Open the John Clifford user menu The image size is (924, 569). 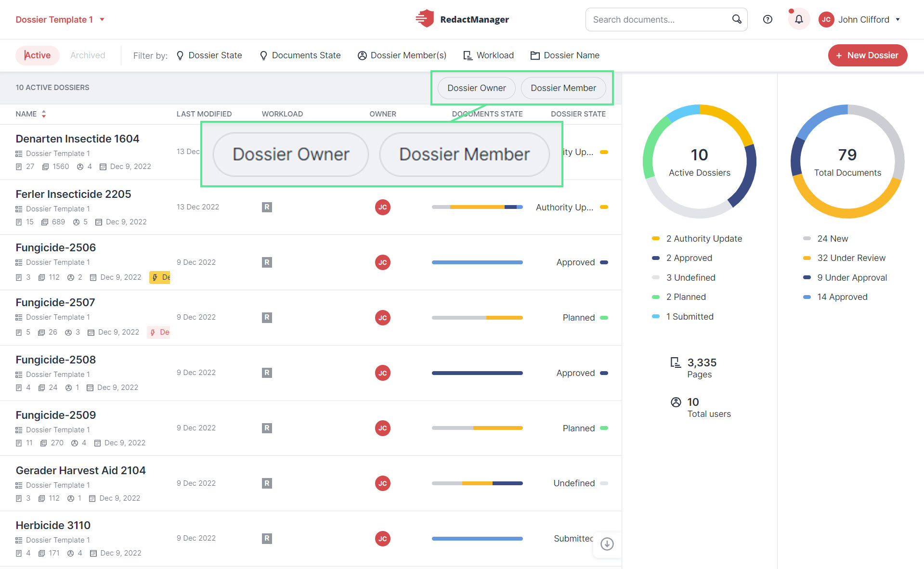(859, 19)
